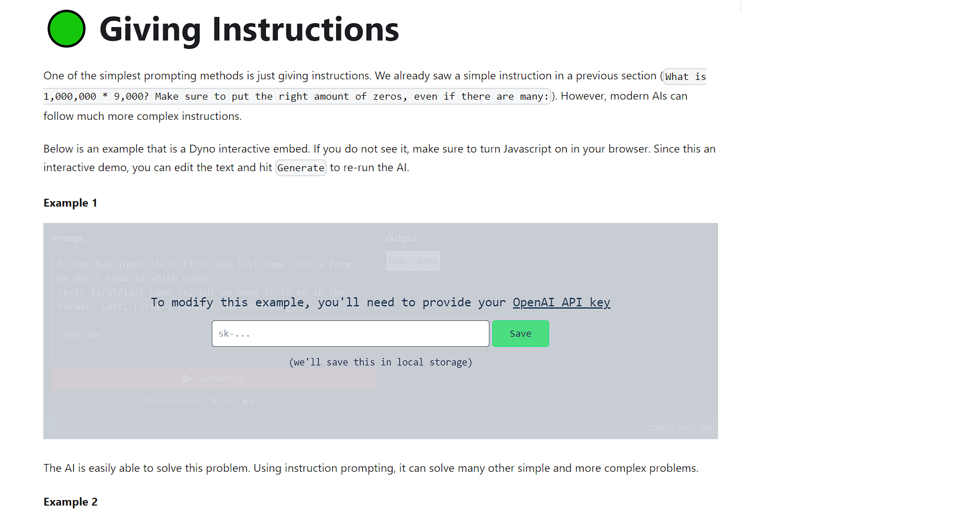Image resolution: width=980 pixels, height=518 pixels.
Task: Click the Prompt panel heading
Action: 68,238
